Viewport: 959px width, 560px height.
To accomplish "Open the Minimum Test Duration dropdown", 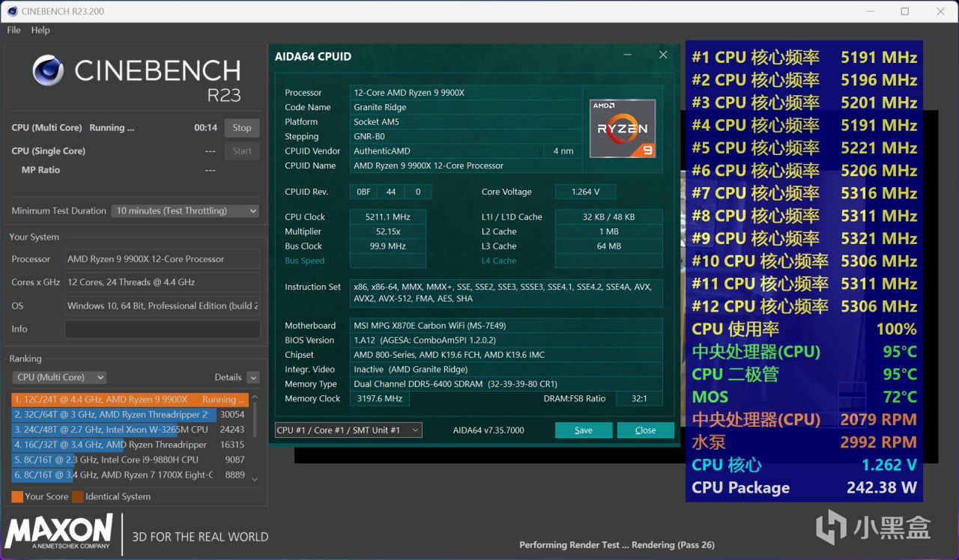I will [185, 211].
